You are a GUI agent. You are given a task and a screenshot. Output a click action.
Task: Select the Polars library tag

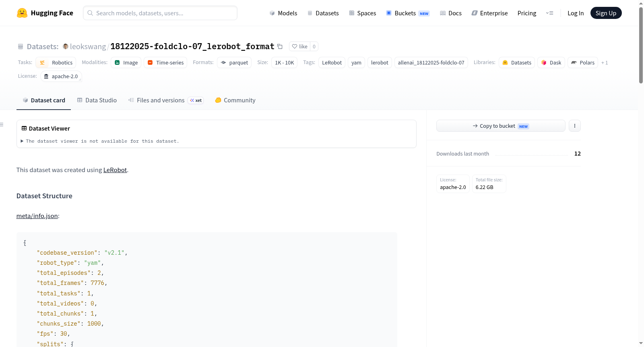point(583,62)
